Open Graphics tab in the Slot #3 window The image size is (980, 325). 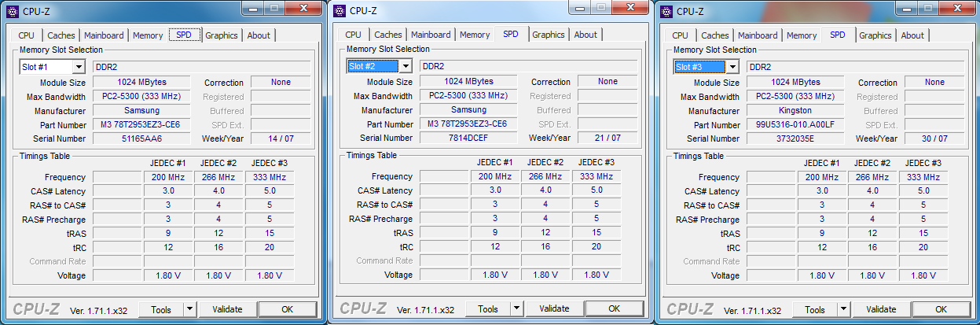point(875,35)
